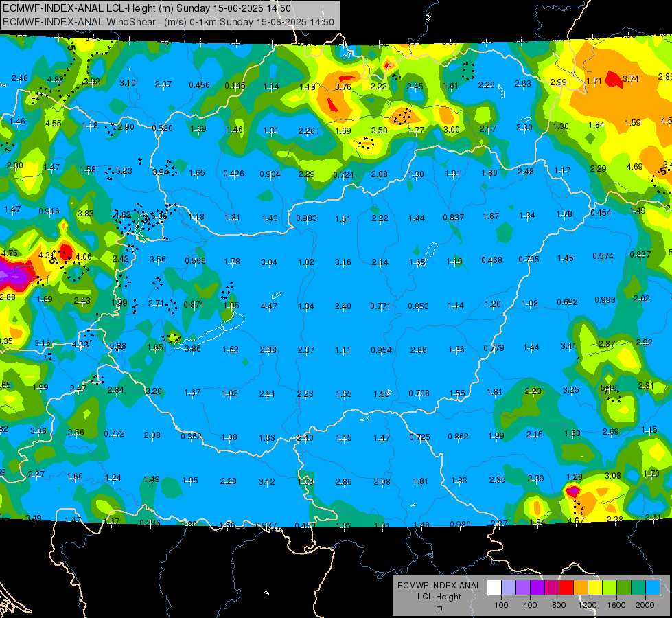Click the wind shear value 0.954

tap(382, 350)
